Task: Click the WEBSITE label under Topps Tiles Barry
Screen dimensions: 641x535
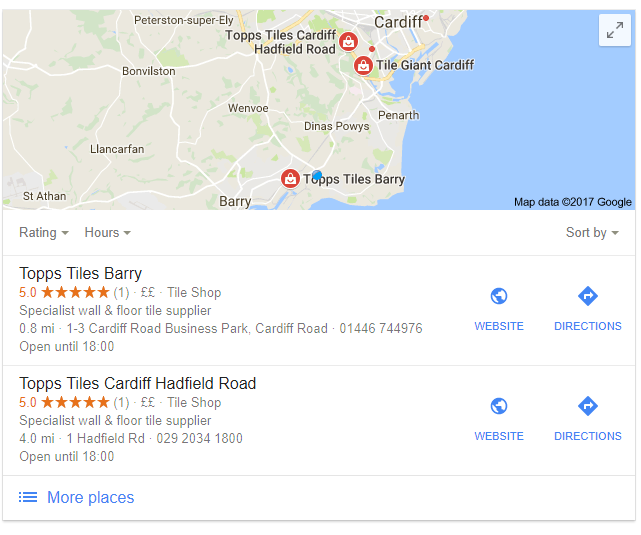Action: pyautogui.click(x=499, y=326)
